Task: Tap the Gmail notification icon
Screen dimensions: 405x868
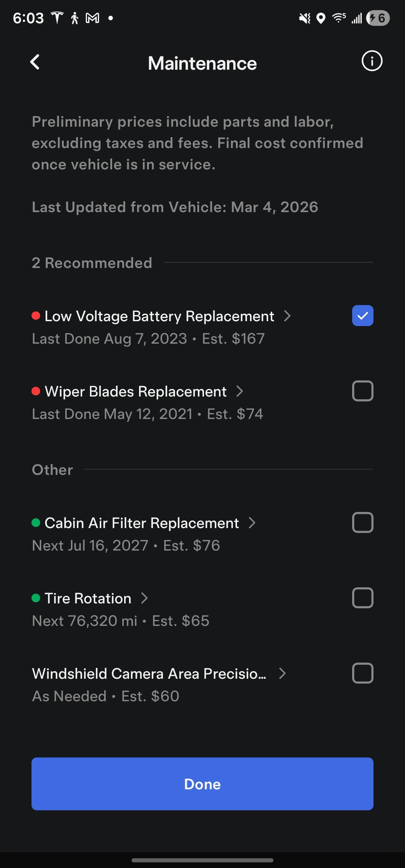Action: click(x=92, y=18)
